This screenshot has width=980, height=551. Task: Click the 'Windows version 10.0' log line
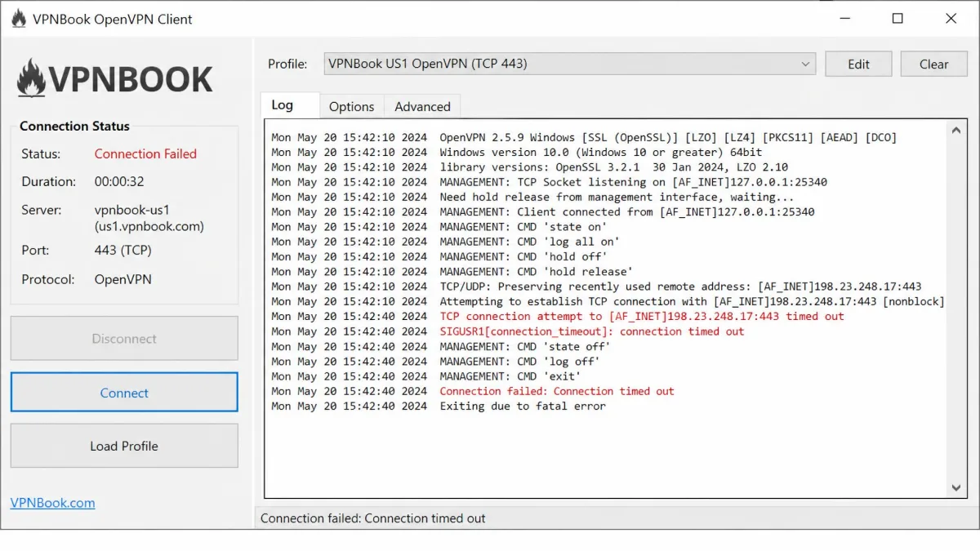[516, 152]
